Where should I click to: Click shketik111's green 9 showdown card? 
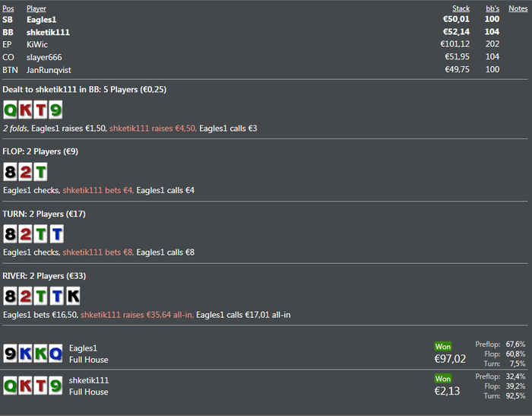point(55,386)
